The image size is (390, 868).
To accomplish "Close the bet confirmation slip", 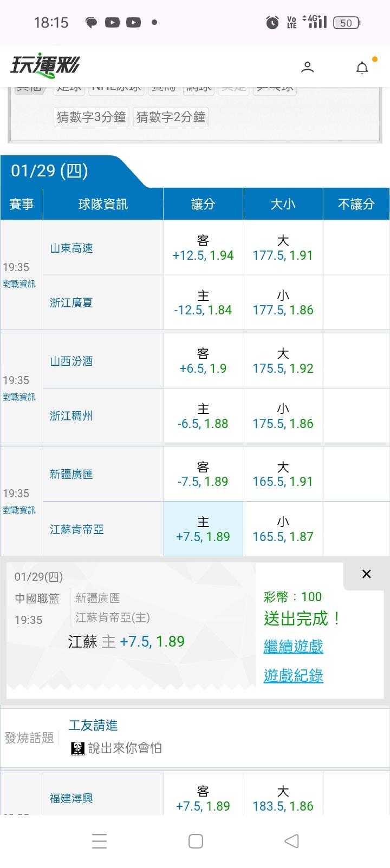I will 366,574.
